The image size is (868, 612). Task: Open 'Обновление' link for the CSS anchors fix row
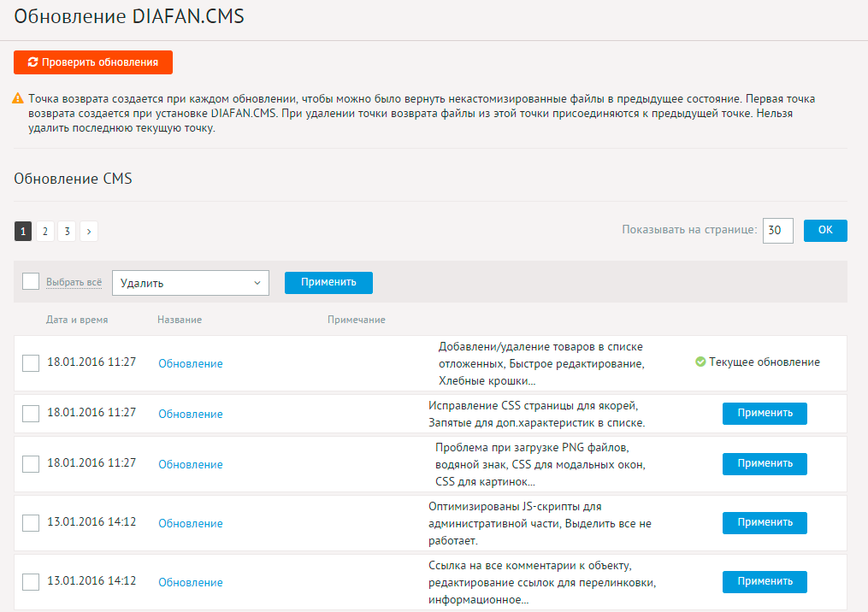191,414
